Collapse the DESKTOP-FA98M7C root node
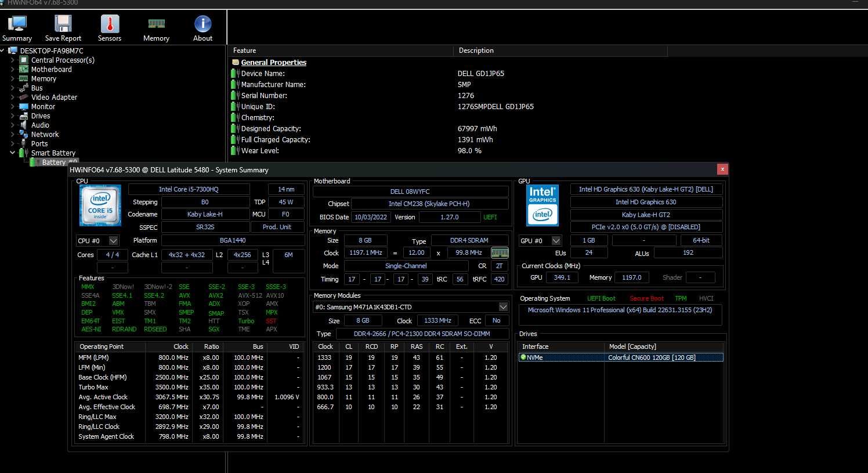This screenshot has width=868, height=473. pos(3,50)
